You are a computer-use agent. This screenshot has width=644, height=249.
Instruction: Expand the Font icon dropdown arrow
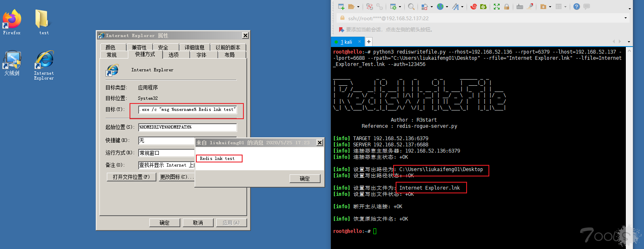click(462, 7)
